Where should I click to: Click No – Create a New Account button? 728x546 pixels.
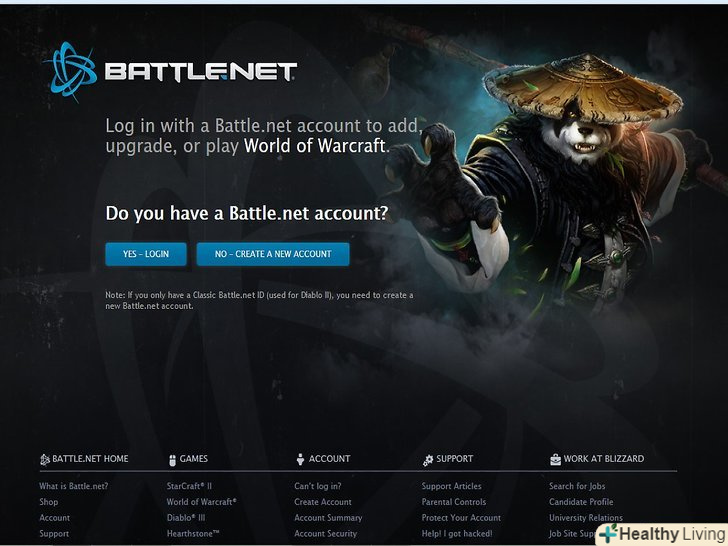pos(273,254)
